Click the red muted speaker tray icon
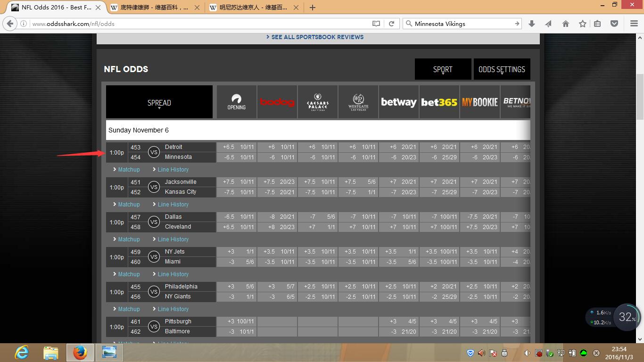Image resolution: width=644 pixels, height=362 pixels. click(481, 353)
